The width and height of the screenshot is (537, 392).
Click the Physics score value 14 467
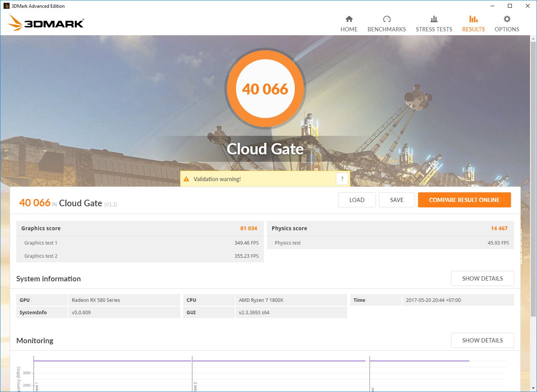(x=499, y=228)
